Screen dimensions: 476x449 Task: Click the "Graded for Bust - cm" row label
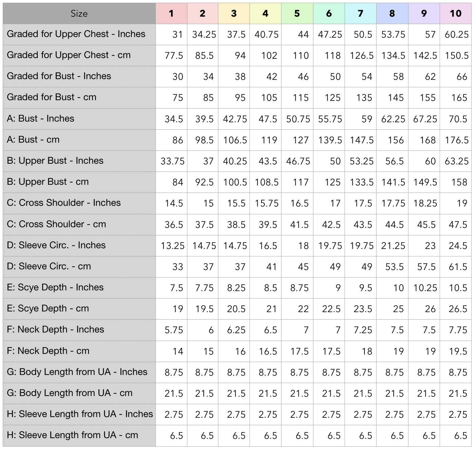[52, 97]
